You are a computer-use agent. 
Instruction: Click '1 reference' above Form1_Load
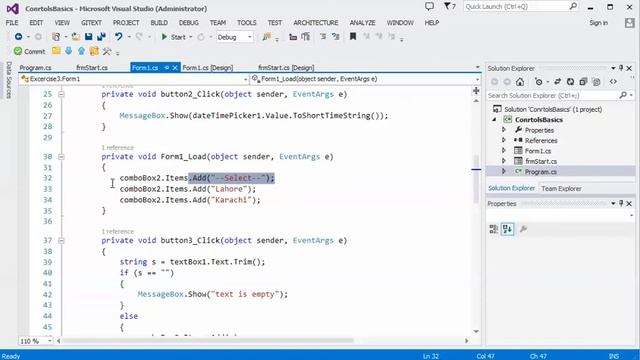click(118, 147)
